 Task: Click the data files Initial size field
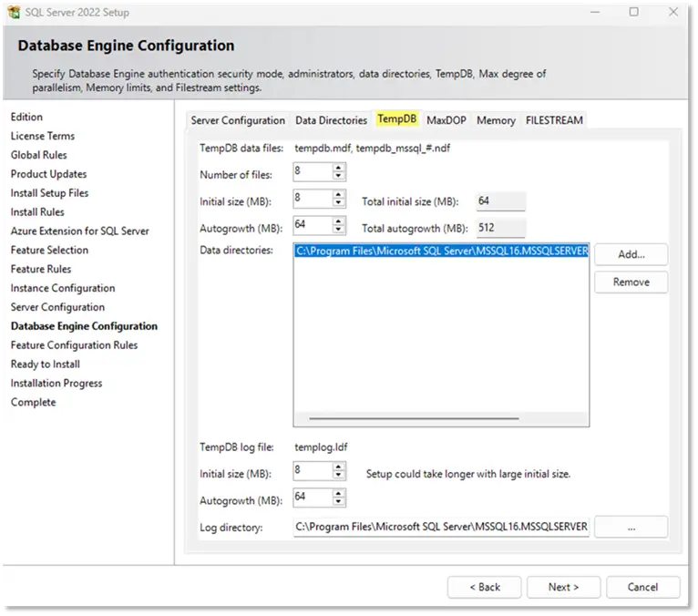tap(313, 199)
